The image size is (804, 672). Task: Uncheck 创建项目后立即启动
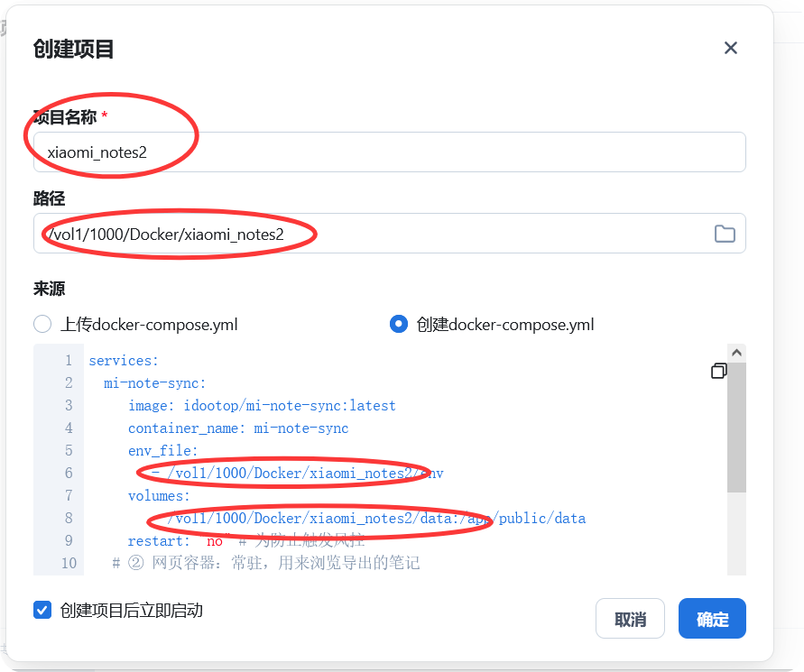pos(42,610)
